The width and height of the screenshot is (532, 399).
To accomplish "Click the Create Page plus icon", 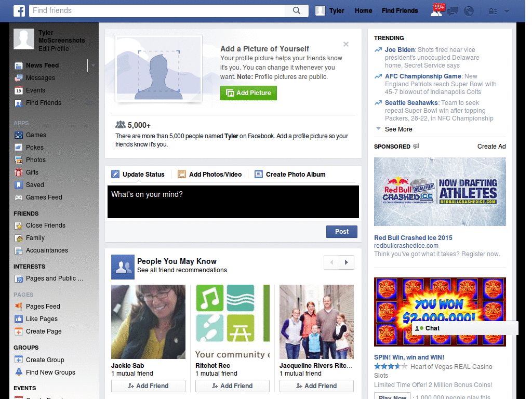I will [x=19, y=331].
